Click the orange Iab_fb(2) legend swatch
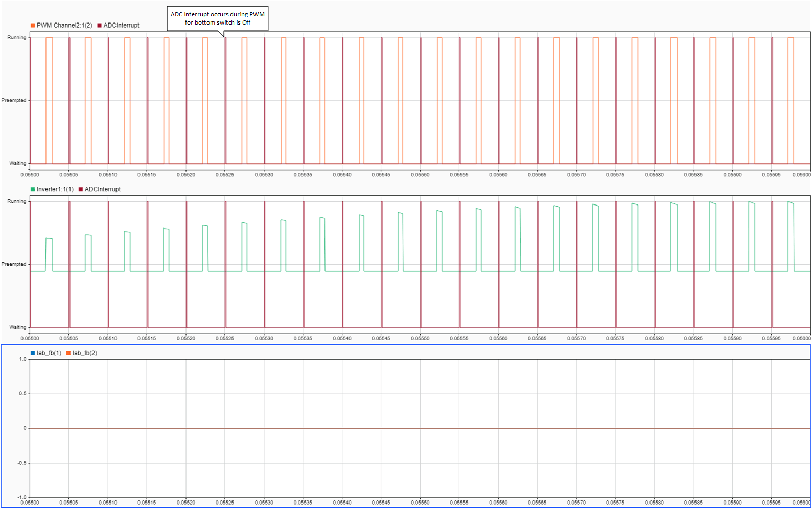This screenshot has height=525, width=812. [x=68, y=353]
